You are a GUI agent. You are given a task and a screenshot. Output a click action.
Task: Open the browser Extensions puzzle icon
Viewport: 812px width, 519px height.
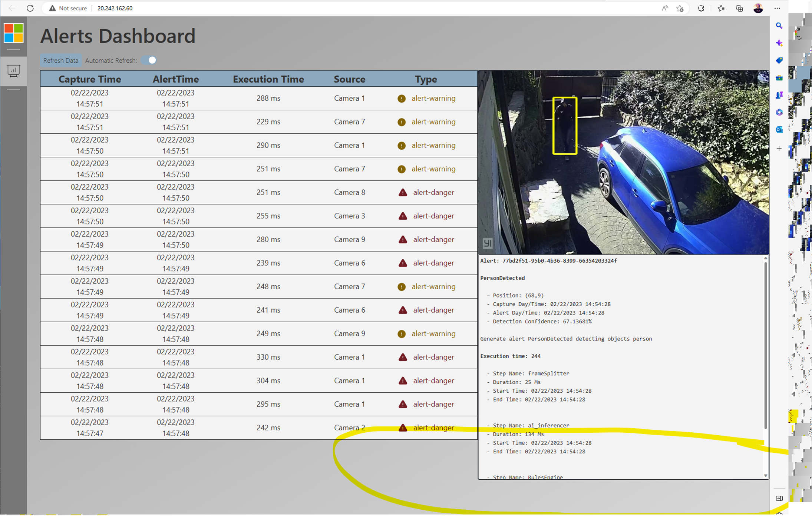[x=701, y=8]
